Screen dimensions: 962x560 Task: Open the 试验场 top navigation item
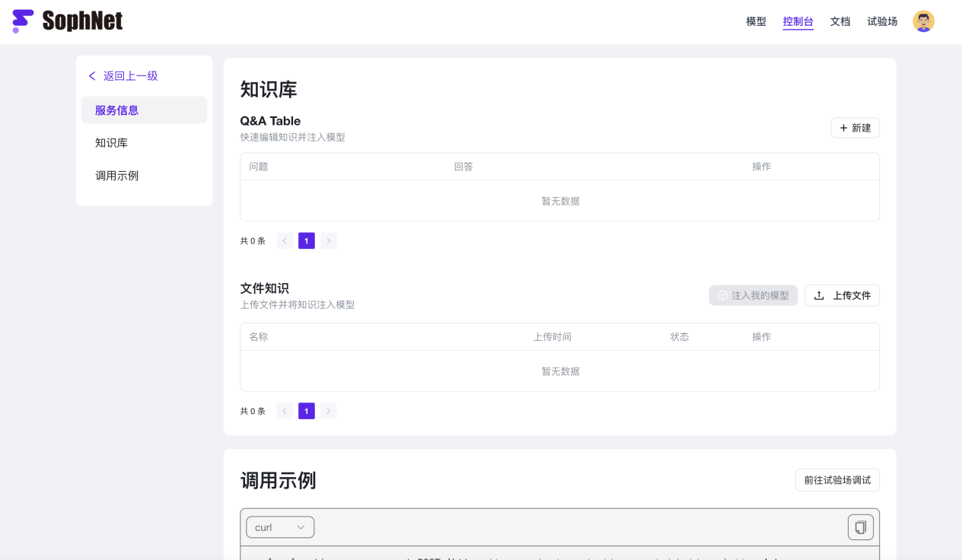pos(882,21)
